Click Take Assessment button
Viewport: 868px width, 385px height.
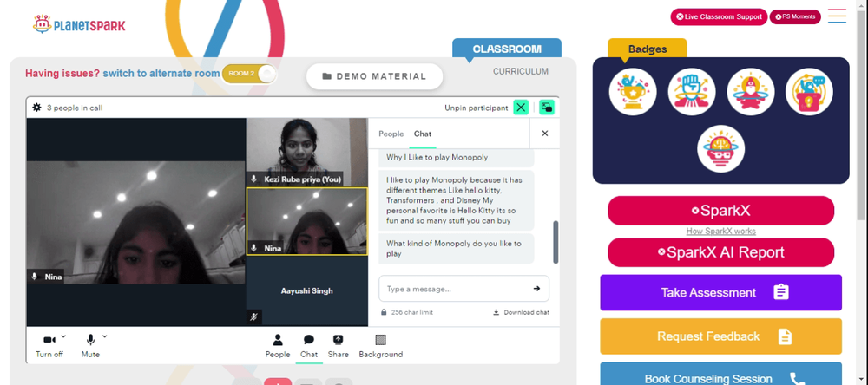coord(720,292)
